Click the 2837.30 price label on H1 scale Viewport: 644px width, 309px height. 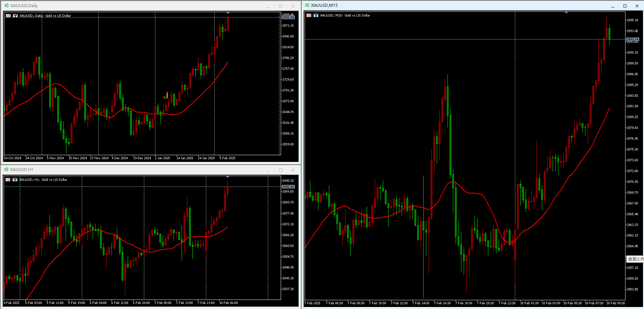(x=288, y=289)
